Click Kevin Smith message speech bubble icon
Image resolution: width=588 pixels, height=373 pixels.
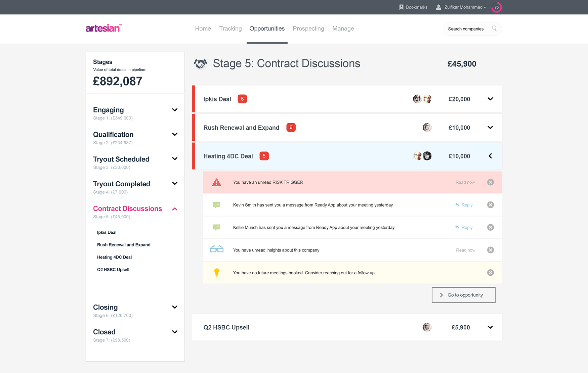point(217,205)
